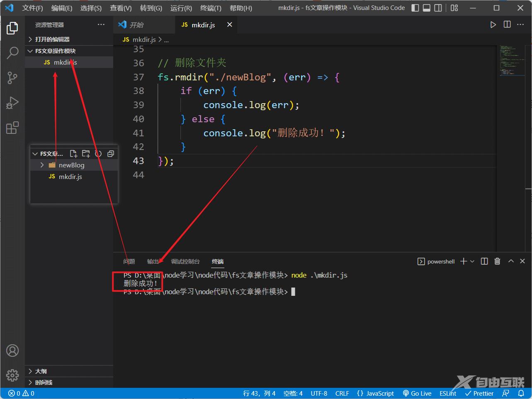Click line number 43 in gutter

click(x=138, y=161)
